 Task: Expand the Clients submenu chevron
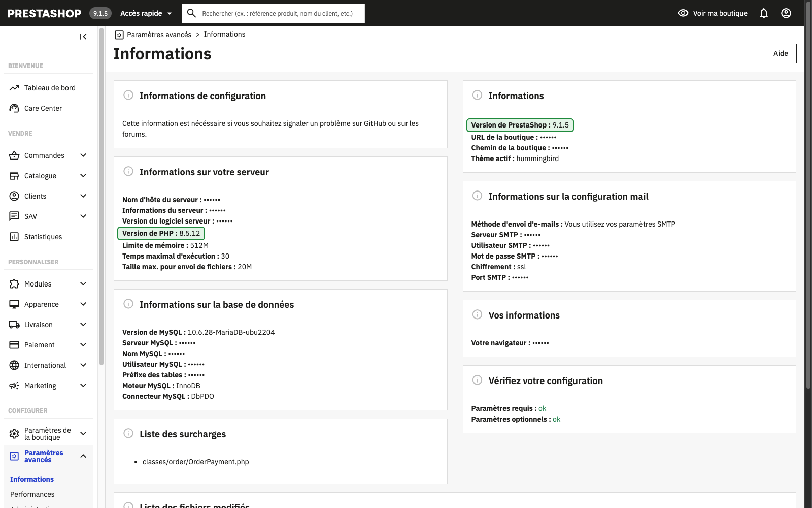click(x=83, y=196)
